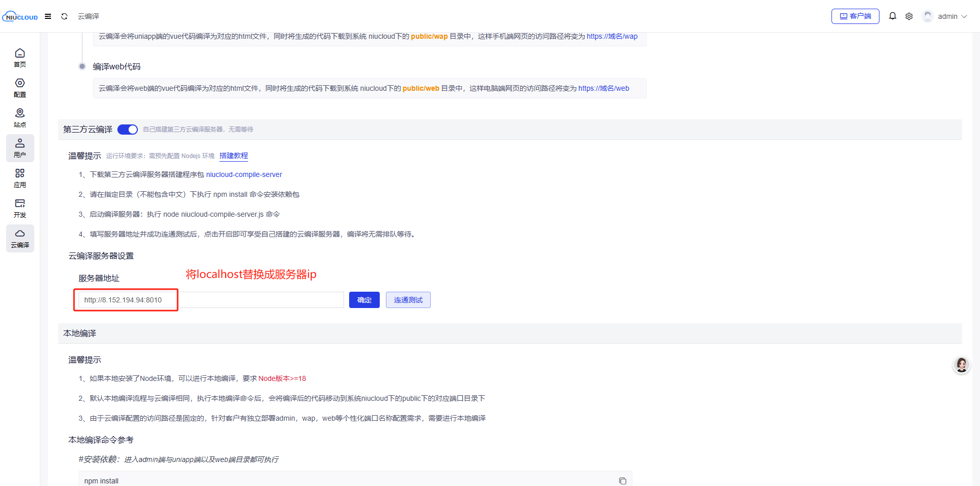This screenshot has width=980, height=486.
Task: Click the 连通测试 connectivity test button
Action: coord(408,300)
